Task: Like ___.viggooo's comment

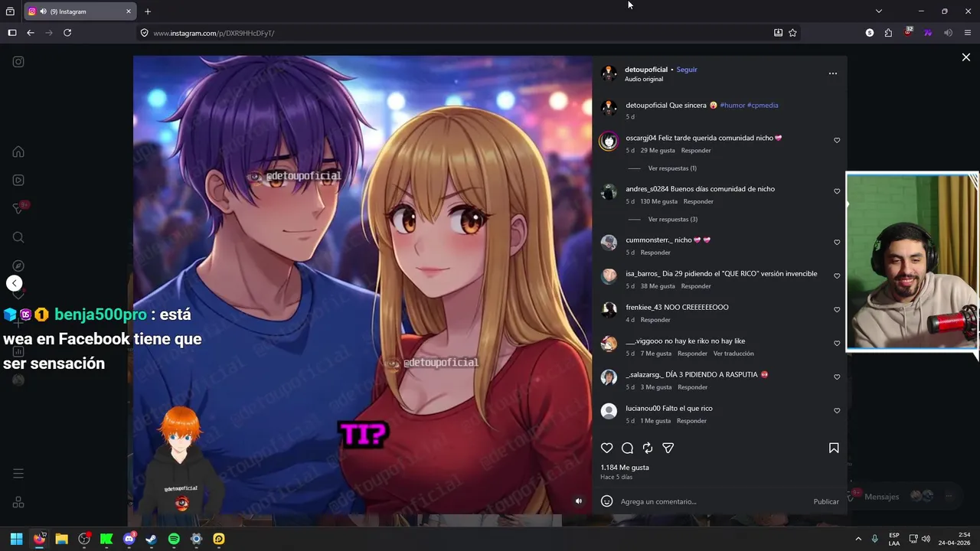Action: (837, 344)
